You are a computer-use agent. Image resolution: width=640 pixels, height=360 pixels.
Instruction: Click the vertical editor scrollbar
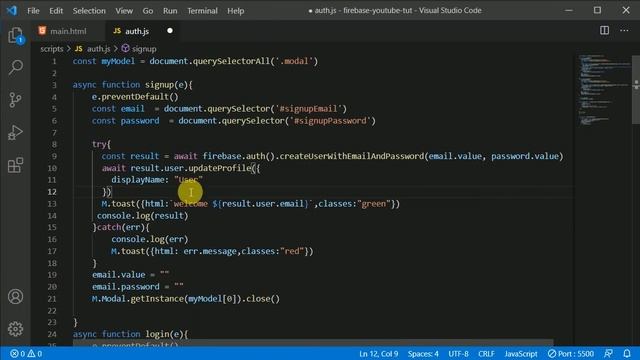pos(636,90)
